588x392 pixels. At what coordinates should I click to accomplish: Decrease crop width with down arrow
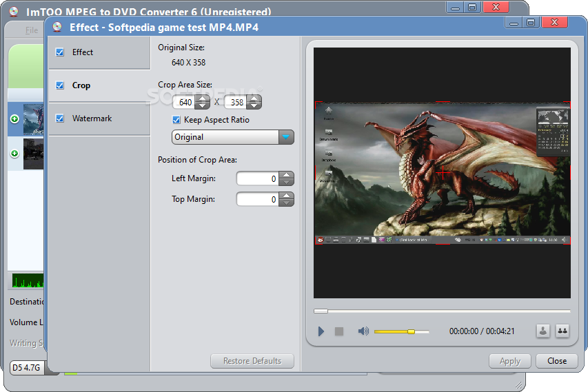tap(203, 105)
